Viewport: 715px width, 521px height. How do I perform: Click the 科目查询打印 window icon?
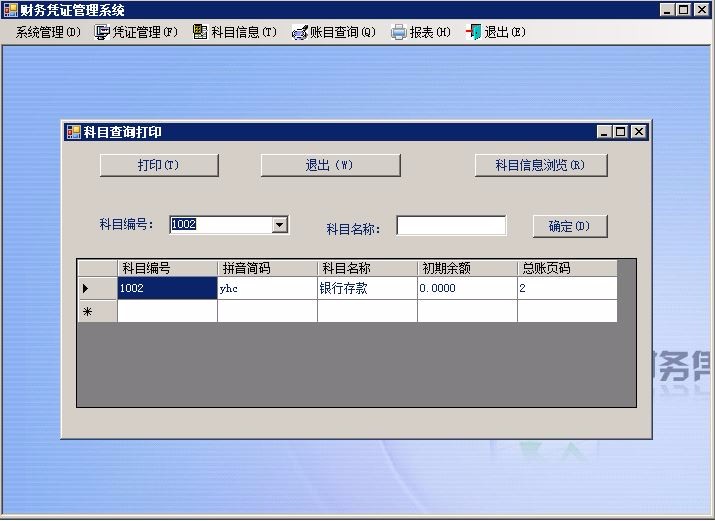pyautogui.click(x=73, y=132)
